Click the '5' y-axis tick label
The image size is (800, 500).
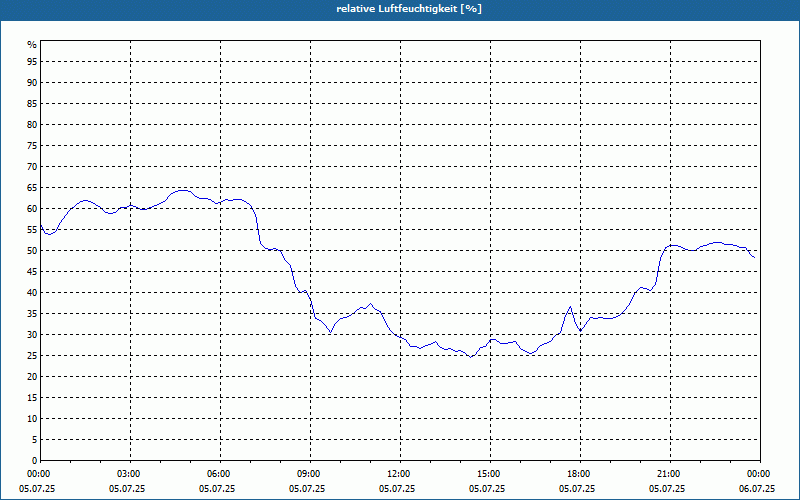click(x=34, y=440)
